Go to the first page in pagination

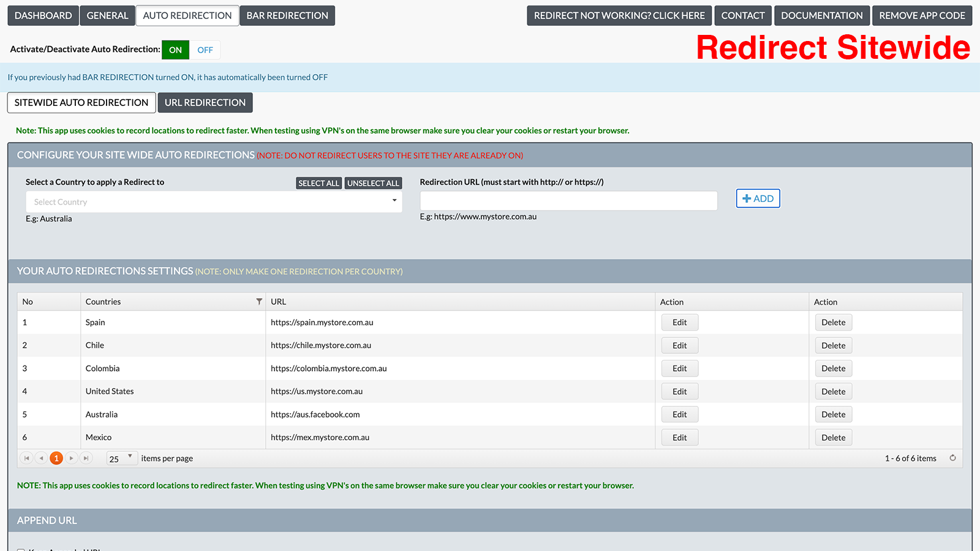26,457
